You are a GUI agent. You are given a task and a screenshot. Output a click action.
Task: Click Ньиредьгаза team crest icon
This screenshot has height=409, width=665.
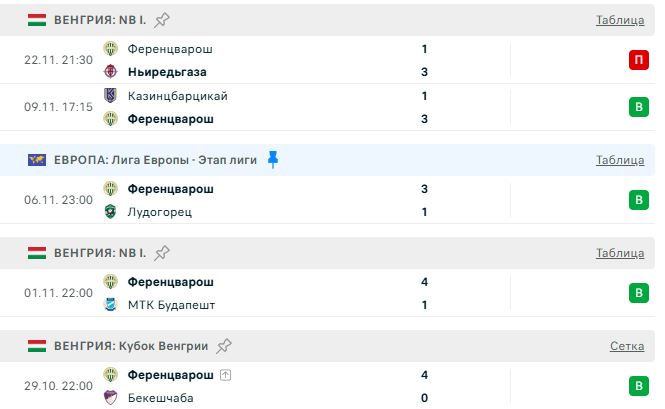tap(111, 72)
